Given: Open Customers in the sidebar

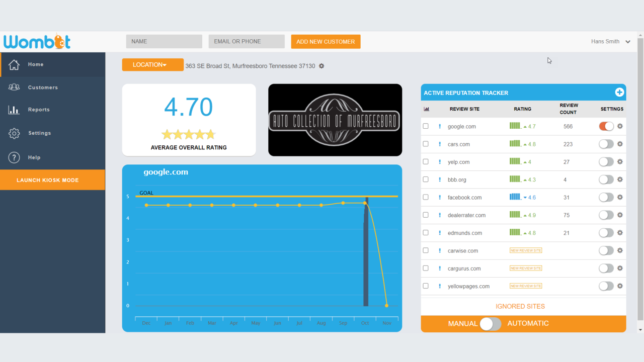Looking at the screenshot, I should pos(43,87).
